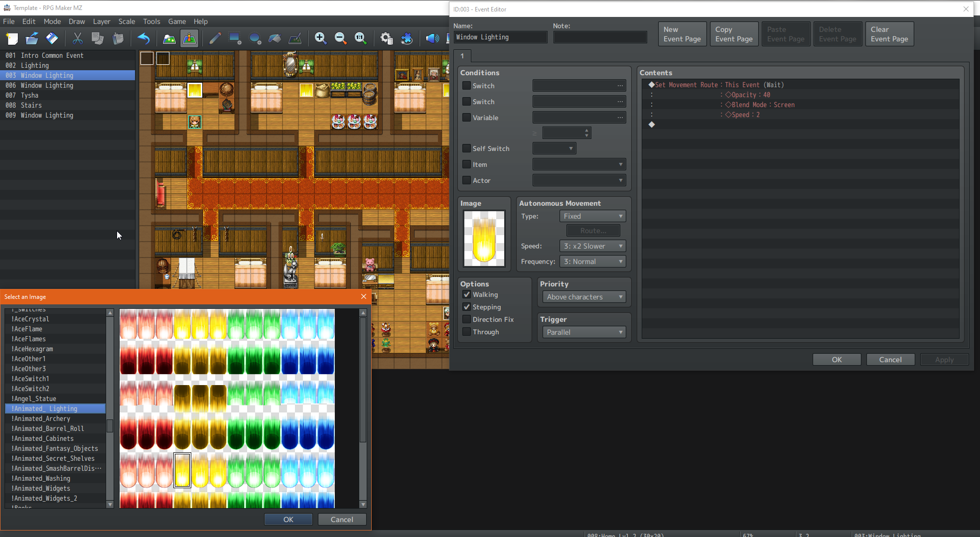Enable the Item condition checkbox

coord(466,164)
